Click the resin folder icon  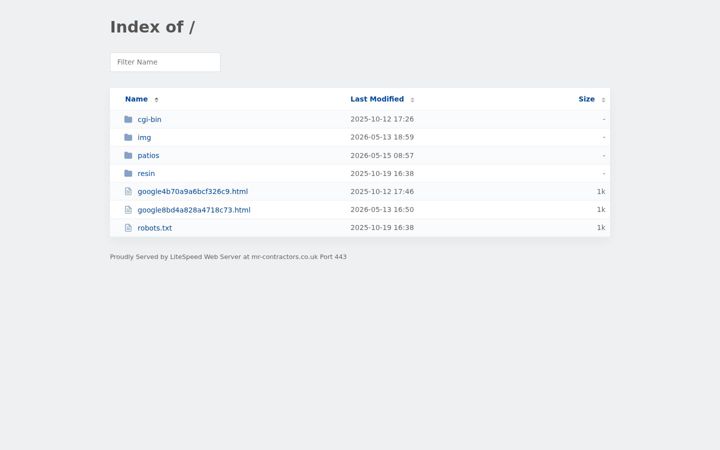128,173
